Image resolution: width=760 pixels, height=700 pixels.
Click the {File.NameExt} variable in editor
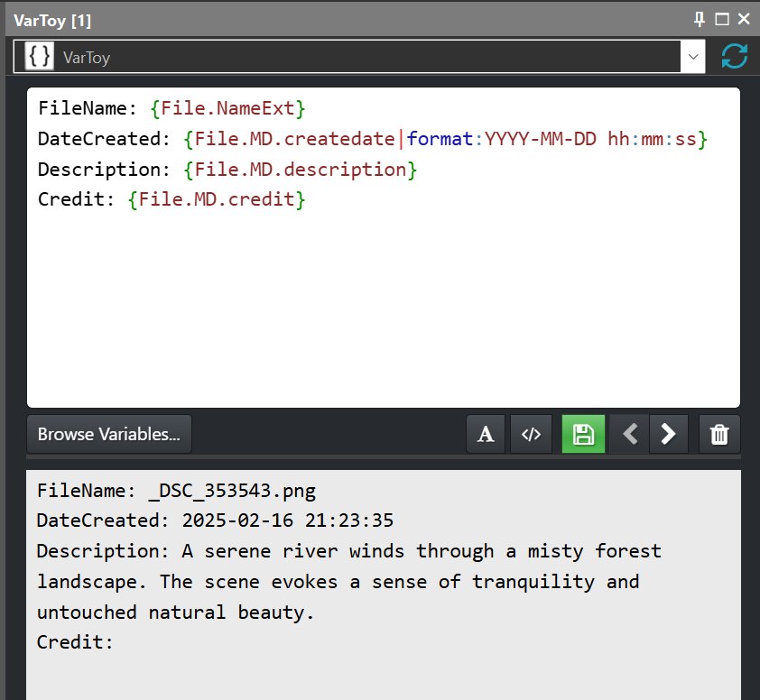[x=227, y=108]
